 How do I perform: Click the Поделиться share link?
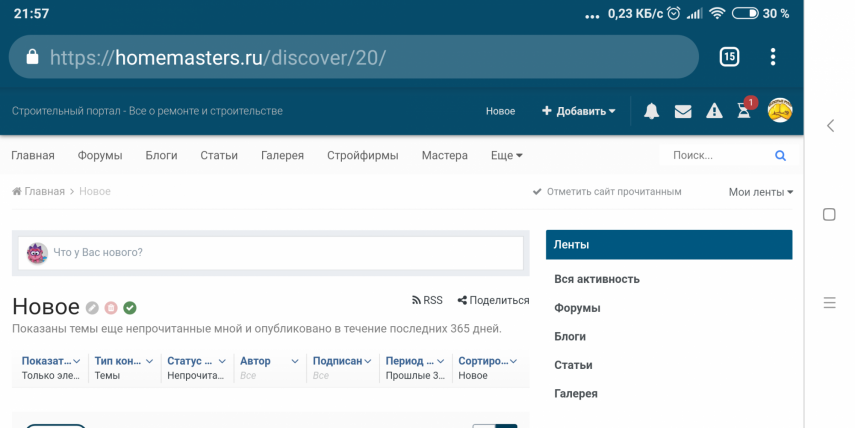click(493, 300)
